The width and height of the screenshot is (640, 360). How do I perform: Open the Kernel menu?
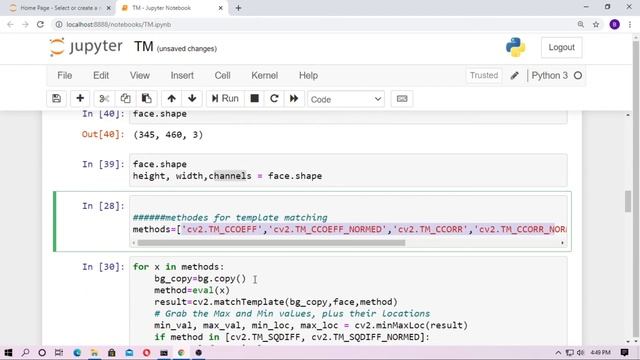(264, 76)
